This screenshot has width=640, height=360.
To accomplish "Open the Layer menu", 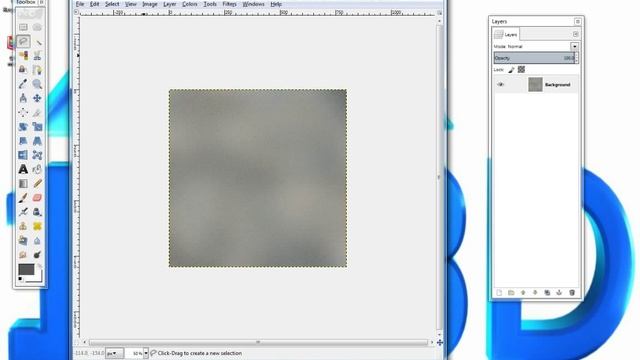I will click(170, 4).
